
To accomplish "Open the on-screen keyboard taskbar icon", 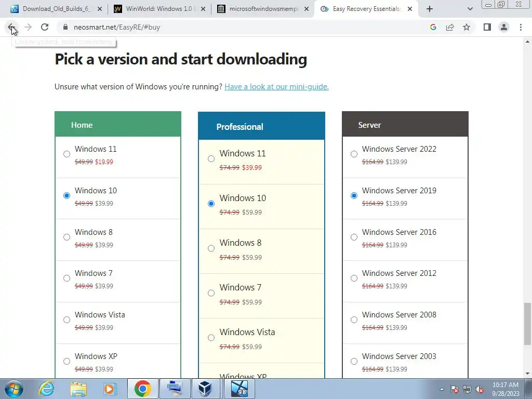I will click(175, 389).
